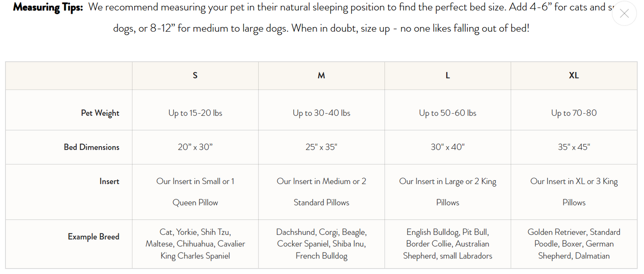Click the 35" x 45" dimensions cell
Image resolution: width=644 pixels, height=274 pixels.
[574, 147]
